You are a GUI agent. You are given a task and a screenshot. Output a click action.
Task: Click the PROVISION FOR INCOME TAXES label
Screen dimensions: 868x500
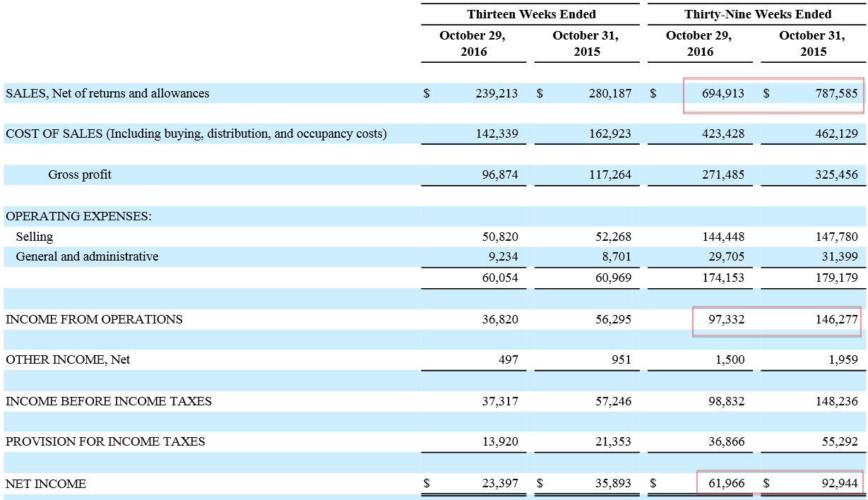click(x=105, y=441)
